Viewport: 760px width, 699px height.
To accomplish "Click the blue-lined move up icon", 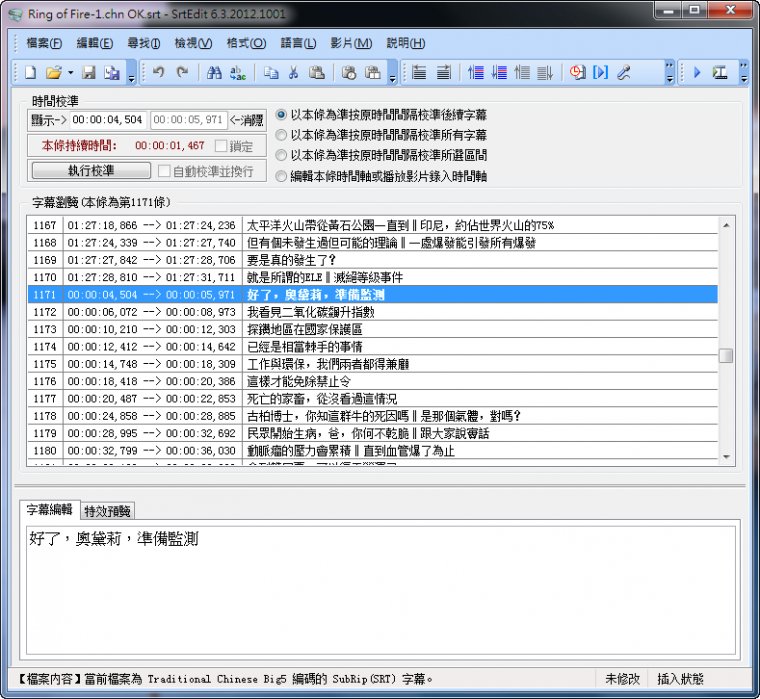I will [476, 73].
